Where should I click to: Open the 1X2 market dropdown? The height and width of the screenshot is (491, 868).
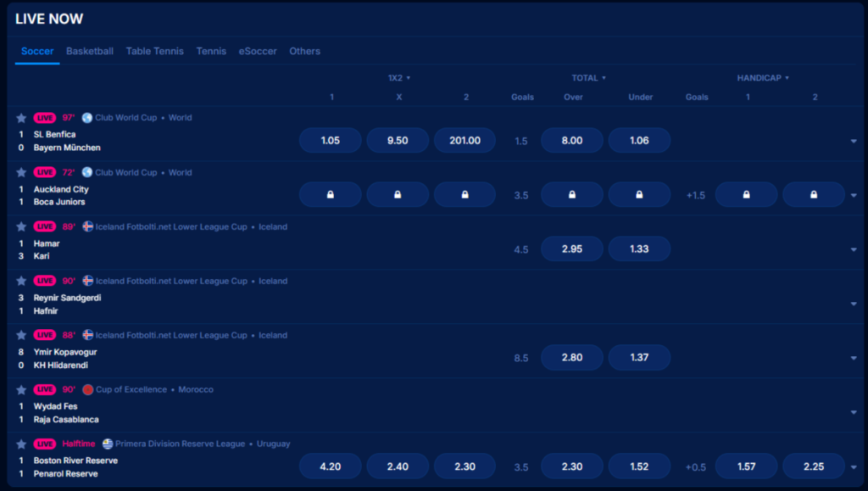pyautogui.click(x=398, y=77)
